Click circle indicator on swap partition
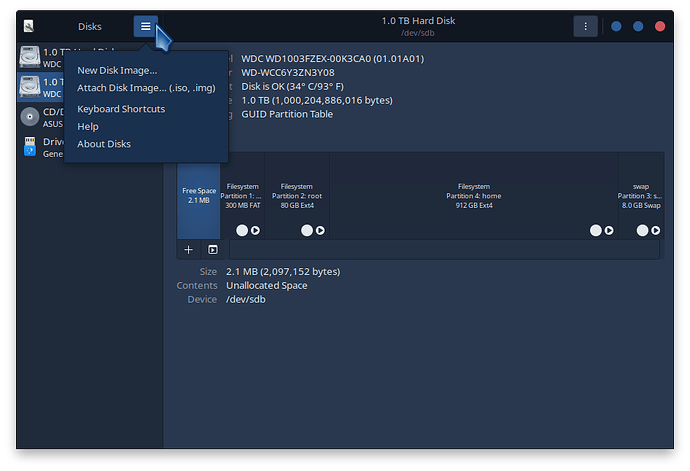 pyautogui.click(x=642, y=230)
